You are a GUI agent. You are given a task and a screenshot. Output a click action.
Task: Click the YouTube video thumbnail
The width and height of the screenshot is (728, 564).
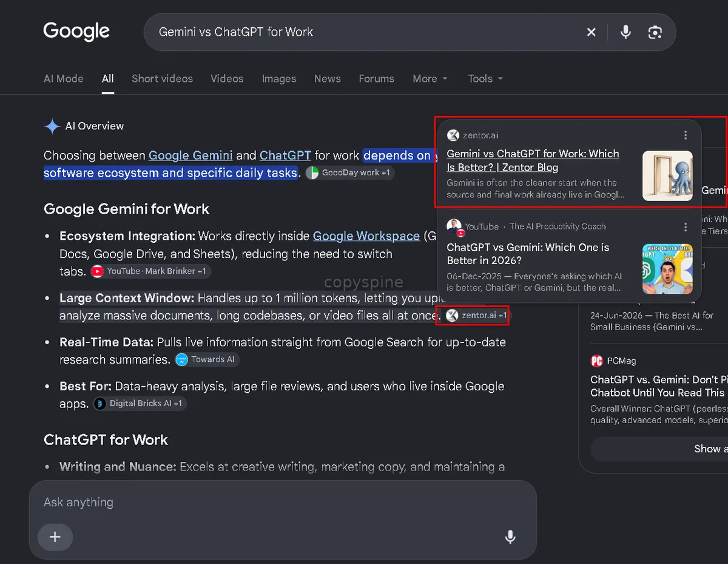coord(667,269)
